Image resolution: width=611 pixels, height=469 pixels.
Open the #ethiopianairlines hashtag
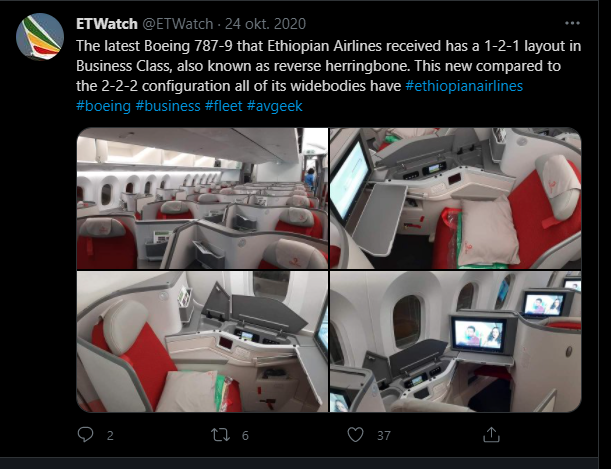464,86
